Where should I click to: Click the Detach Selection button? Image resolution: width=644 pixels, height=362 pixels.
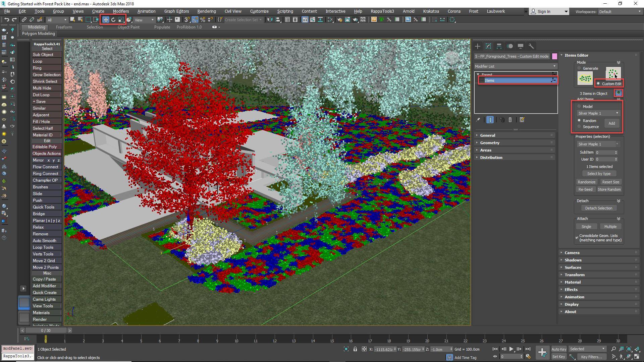coord(598,208)
